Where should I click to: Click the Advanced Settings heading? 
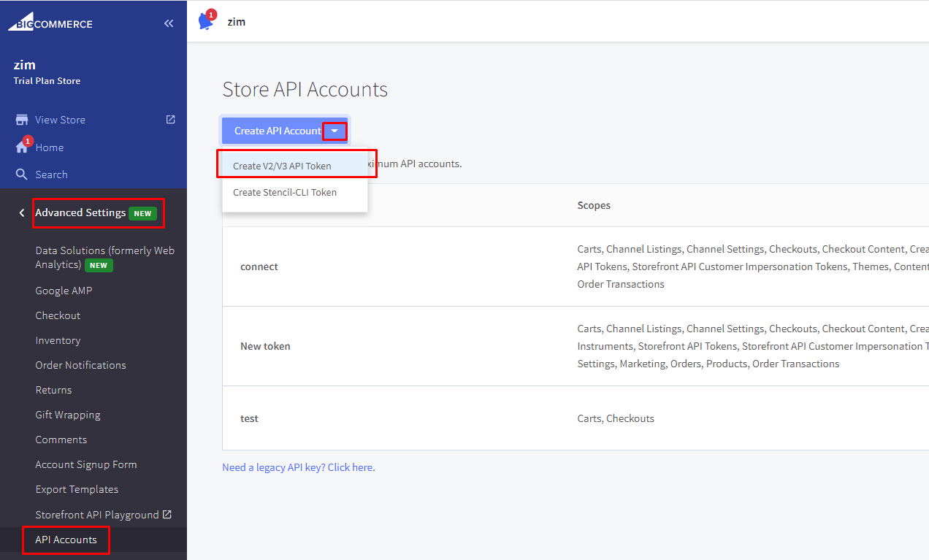tap(80, 213)
